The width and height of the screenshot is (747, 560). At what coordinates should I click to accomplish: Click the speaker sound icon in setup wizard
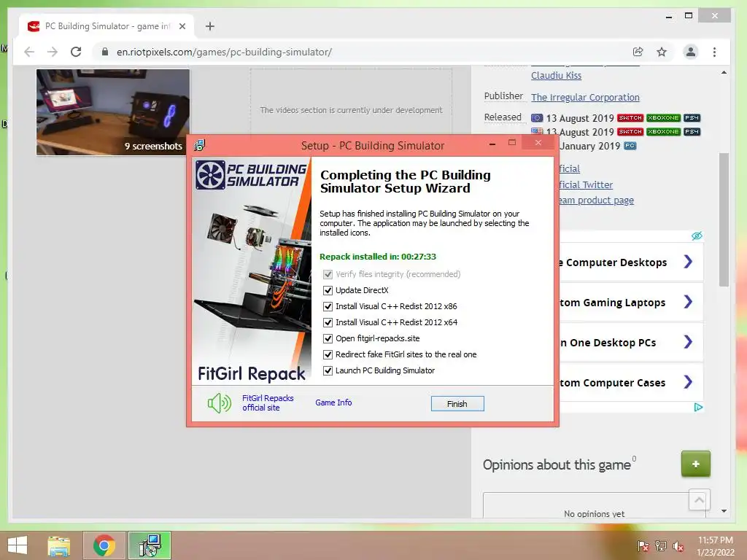click(x=219, y=403)
